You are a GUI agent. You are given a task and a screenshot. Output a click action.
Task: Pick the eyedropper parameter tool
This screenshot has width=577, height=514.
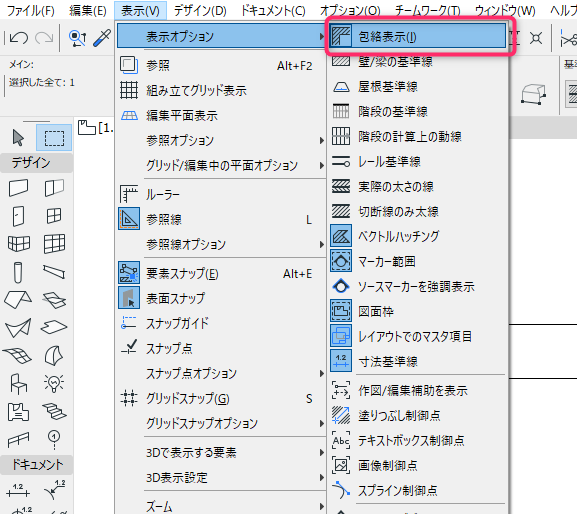pyautogui.click(x=102, y=38)
